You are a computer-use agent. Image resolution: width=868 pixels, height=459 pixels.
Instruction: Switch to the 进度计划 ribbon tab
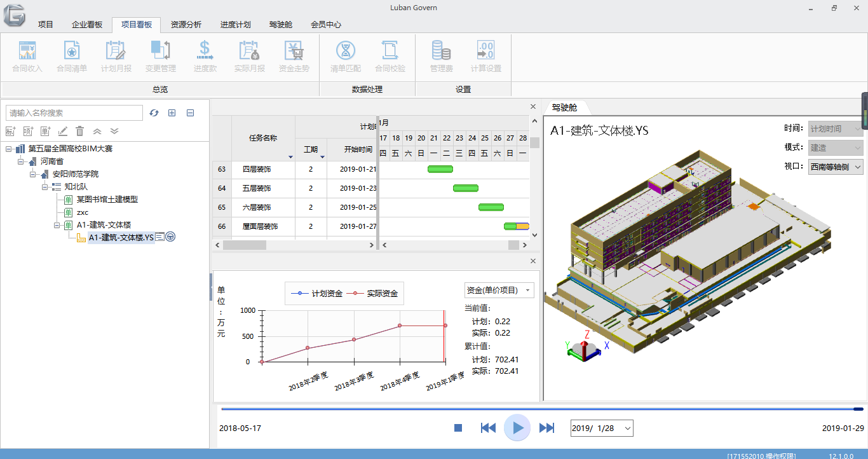pyautogui.click(x=236, y=25)
